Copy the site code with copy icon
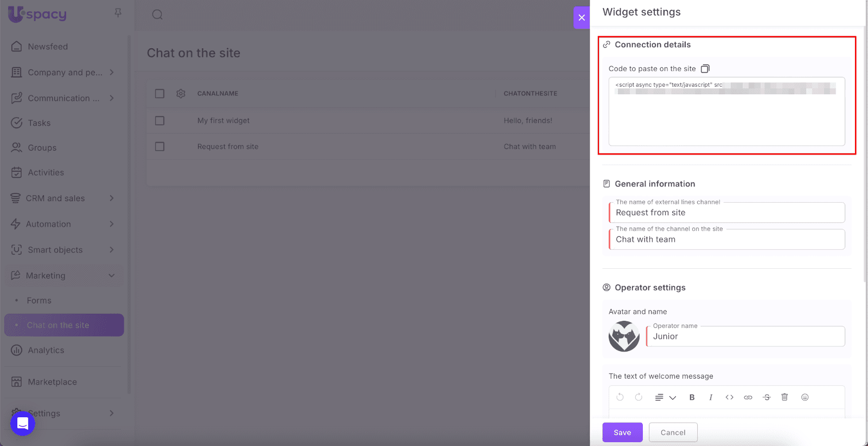This screenshot has height=446, width=868. coord(705,68)
